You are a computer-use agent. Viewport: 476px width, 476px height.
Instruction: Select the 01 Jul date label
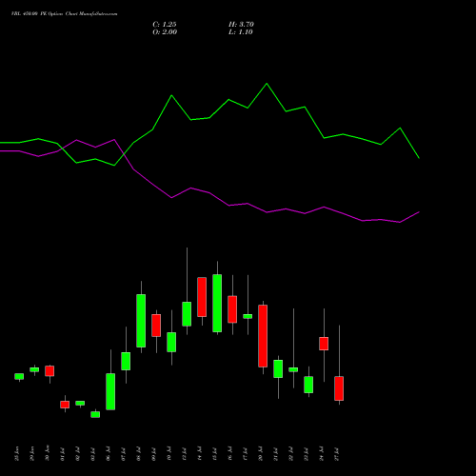tap(63, 454)
